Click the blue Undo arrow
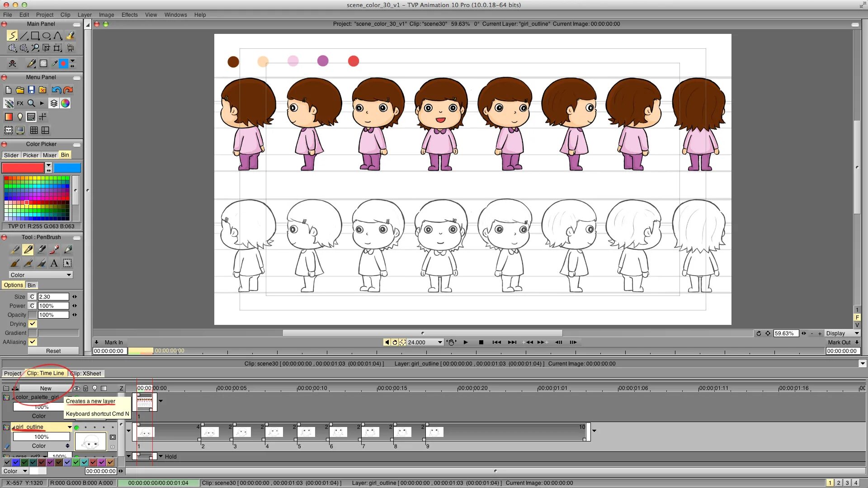This screenshot has width=868, height=488. tap(56, 90)
